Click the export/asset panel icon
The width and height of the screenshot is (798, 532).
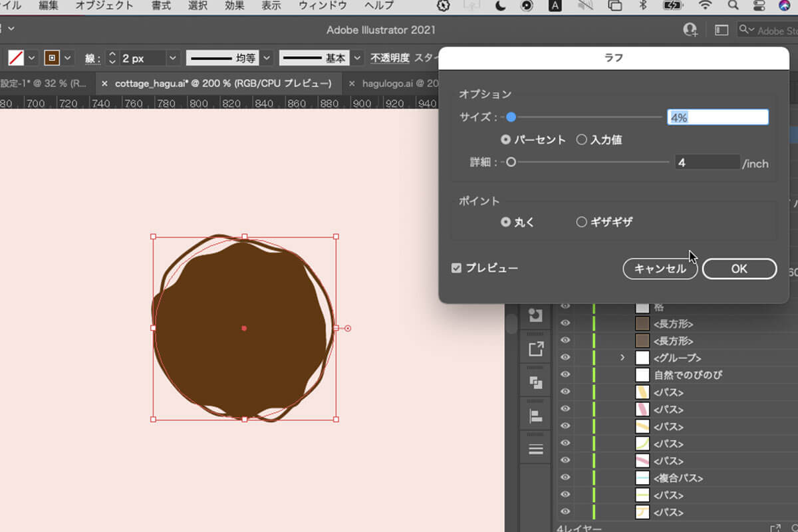tap(535, 348)
